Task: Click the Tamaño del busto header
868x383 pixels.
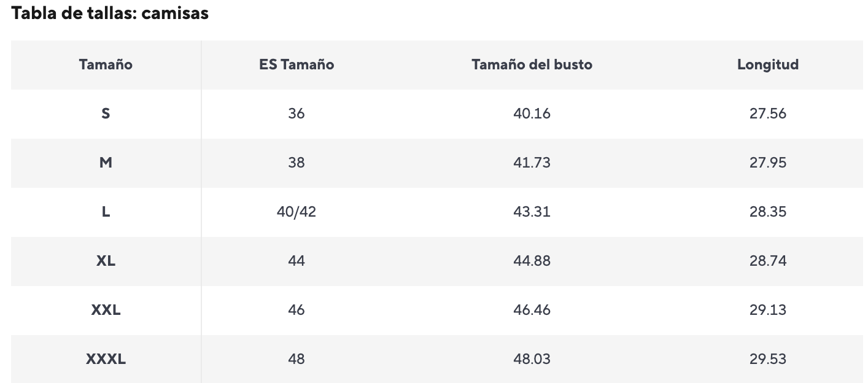Action: (x=532, y=64)
